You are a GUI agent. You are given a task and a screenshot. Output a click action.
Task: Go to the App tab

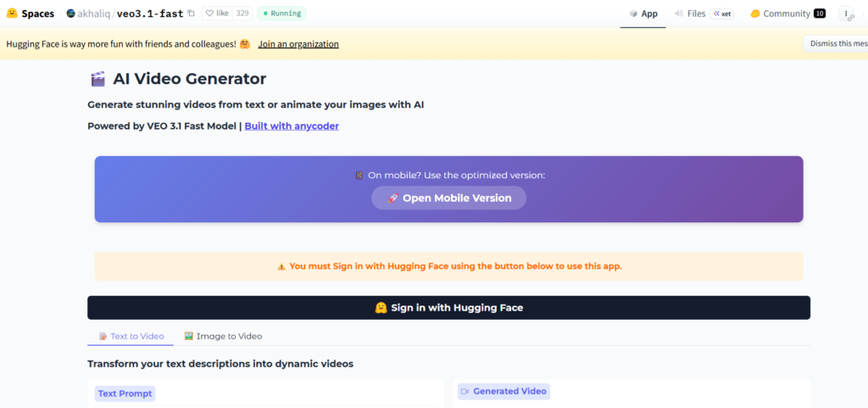click(x=643, y=14)
